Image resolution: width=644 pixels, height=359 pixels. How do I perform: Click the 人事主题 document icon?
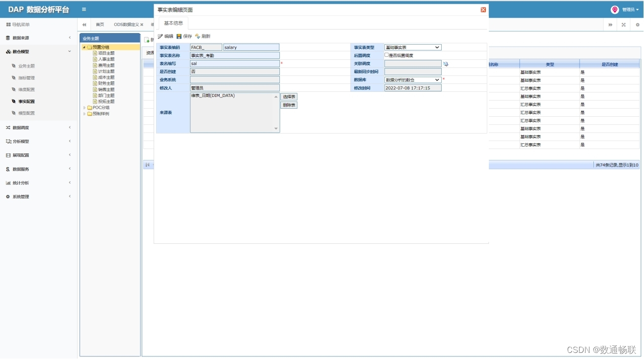point(95,59)
